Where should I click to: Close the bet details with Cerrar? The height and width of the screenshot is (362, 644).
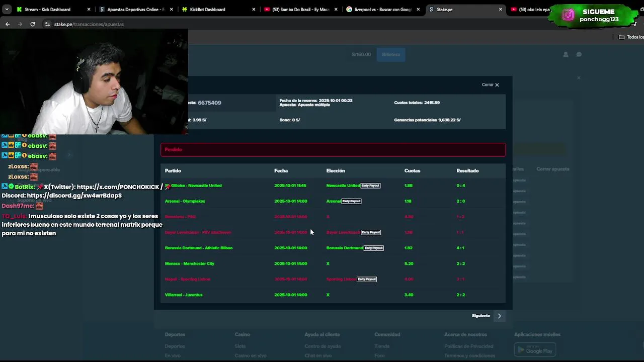(x=490, y=84)
